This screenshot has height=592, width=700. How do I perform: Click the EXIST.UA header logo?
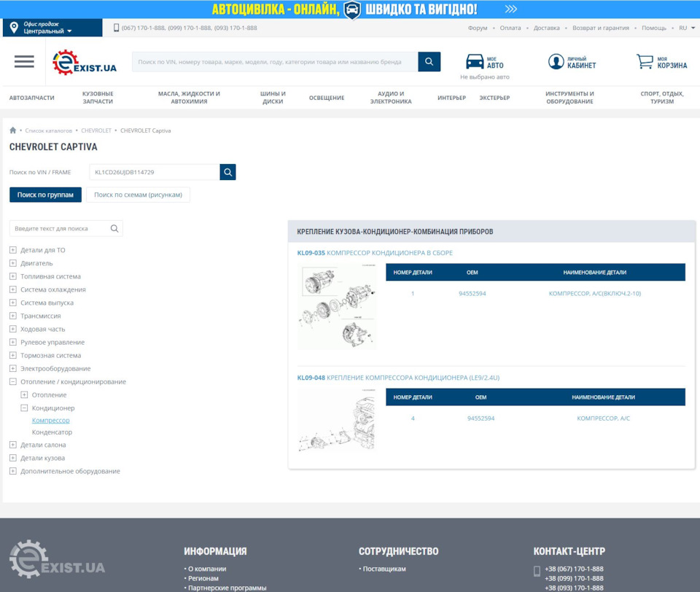pyautogui.click(x=85, y=63)
